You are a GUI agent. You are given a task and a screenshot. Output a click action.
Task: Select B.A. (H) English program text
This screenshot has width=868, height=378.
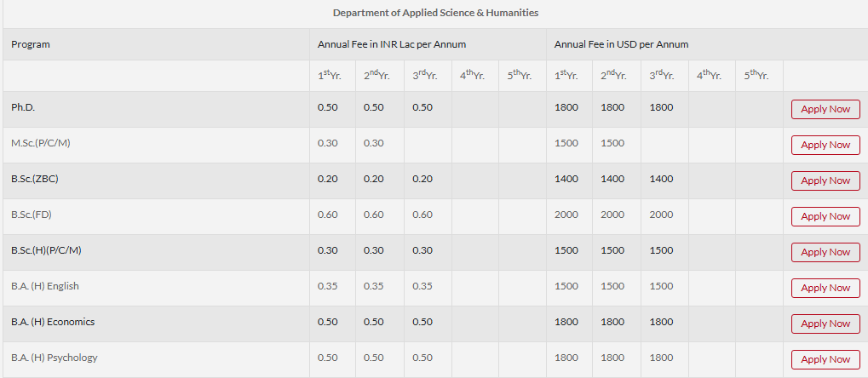click(x=45, y=286)
